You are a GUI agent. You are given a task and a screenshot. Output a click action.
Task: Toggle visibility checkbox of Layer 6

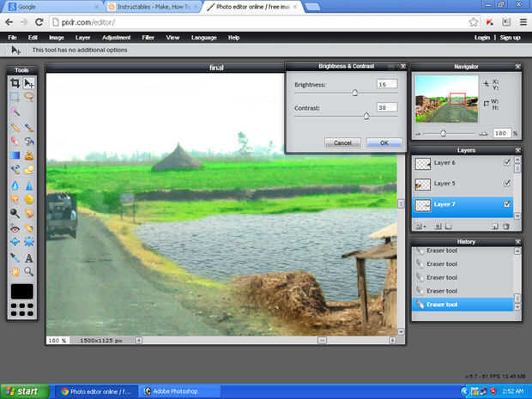(507, 162)
